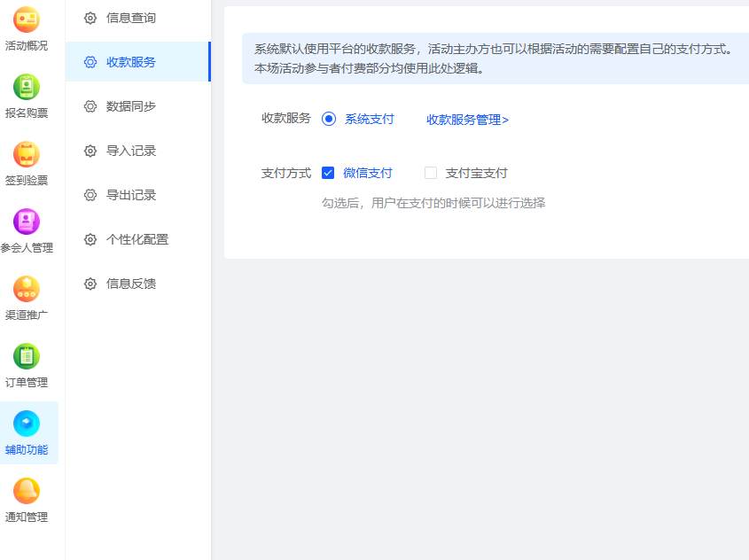Click the 通知管理 sidebar label
749x560 pixels.
click(x=27, y=517)
